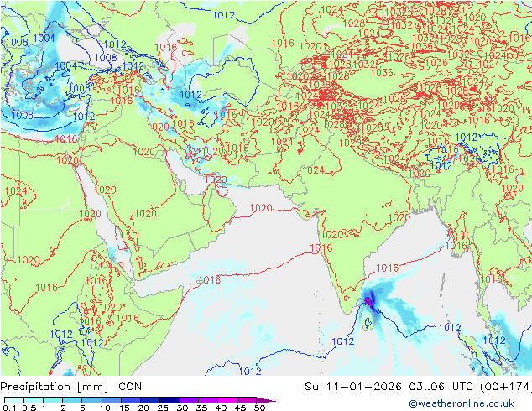
Task: Click the magenta heavy rain spot near Sri Lanka
Action: coord(368,301)
